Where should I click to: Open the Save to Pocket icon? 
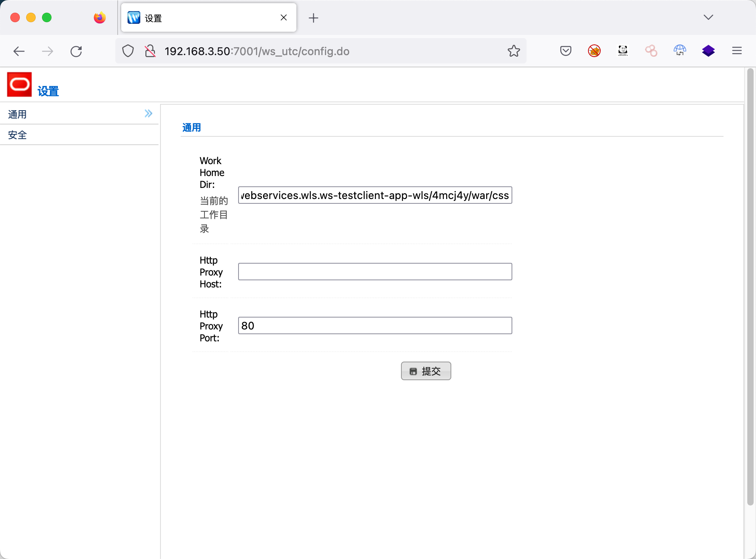point(565,51)
